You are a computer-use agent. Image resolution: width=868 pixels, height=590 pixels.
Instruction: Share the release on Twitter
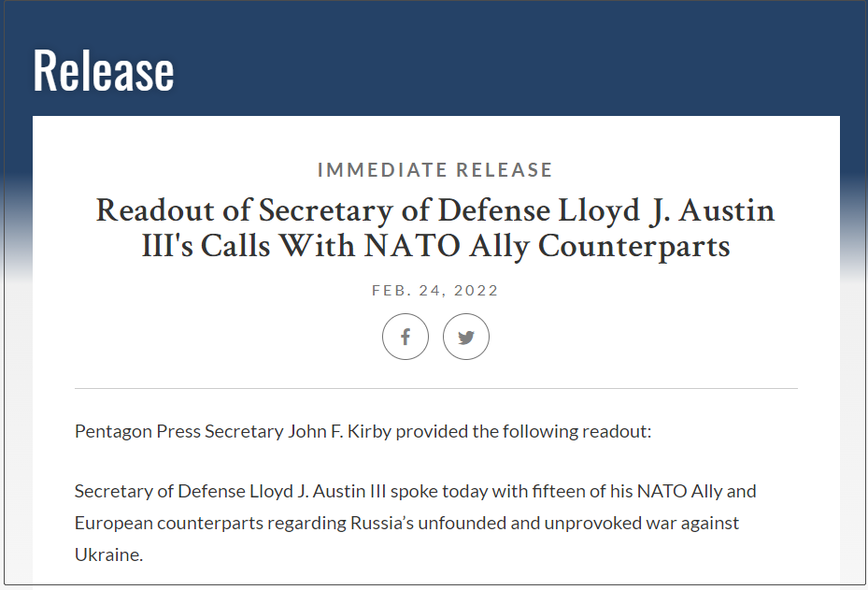[x=466, y=337]
